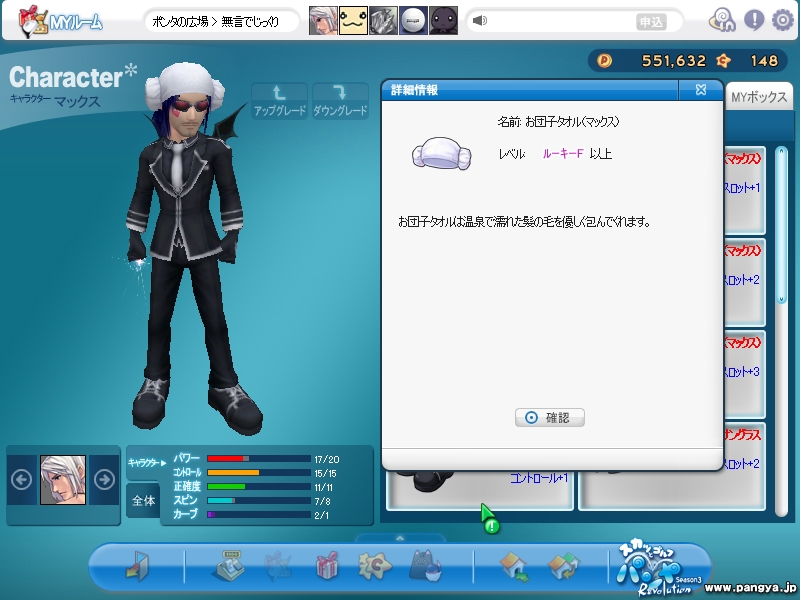Click the cookie star icon beside 148
The height and width of the screenshot is (600, 800).
coord(723,61)
